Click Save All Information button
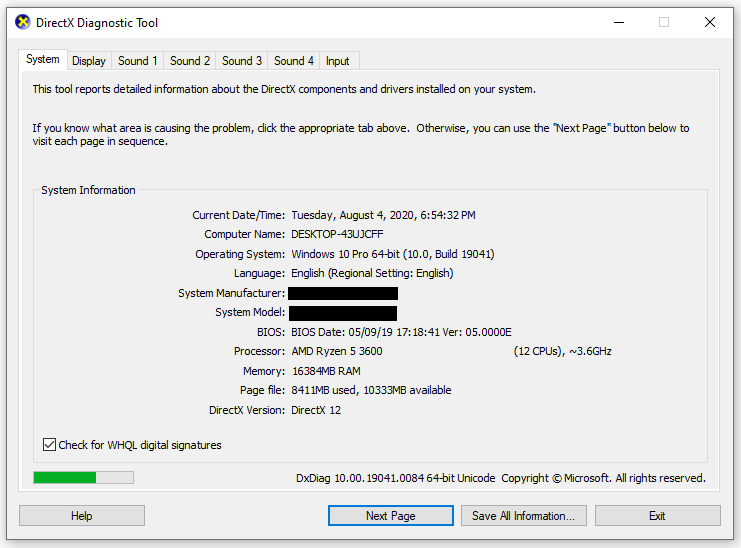741x548 pixels. [x=524, y=515]
